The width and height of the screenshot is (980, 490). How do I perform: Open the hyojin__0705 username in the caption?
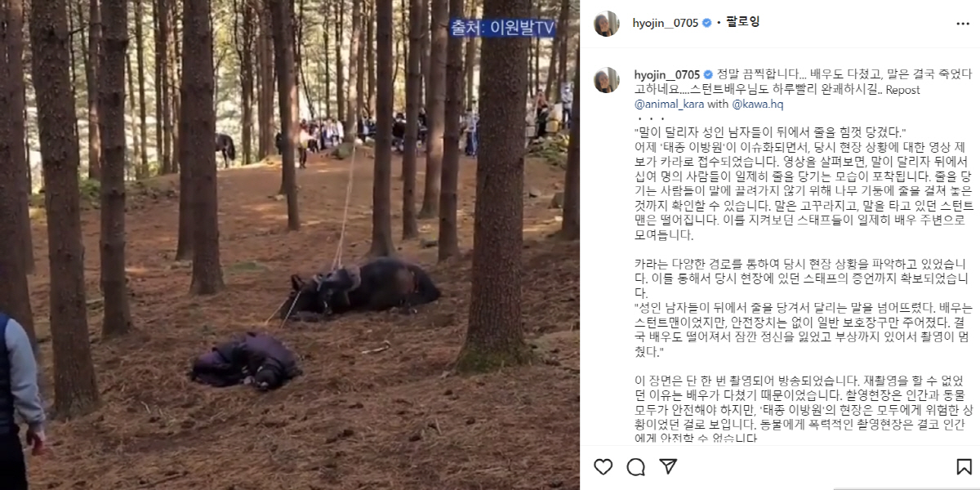point(667,75)
